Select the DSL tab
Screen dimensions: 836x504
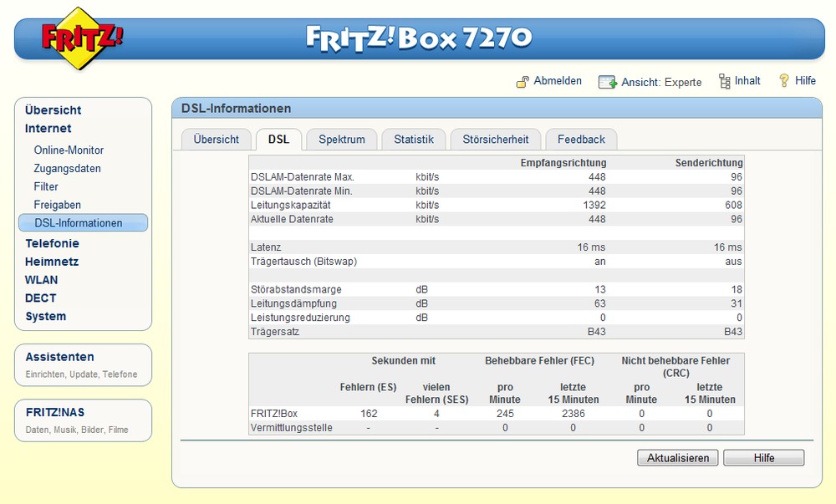(x=279, y=140)
